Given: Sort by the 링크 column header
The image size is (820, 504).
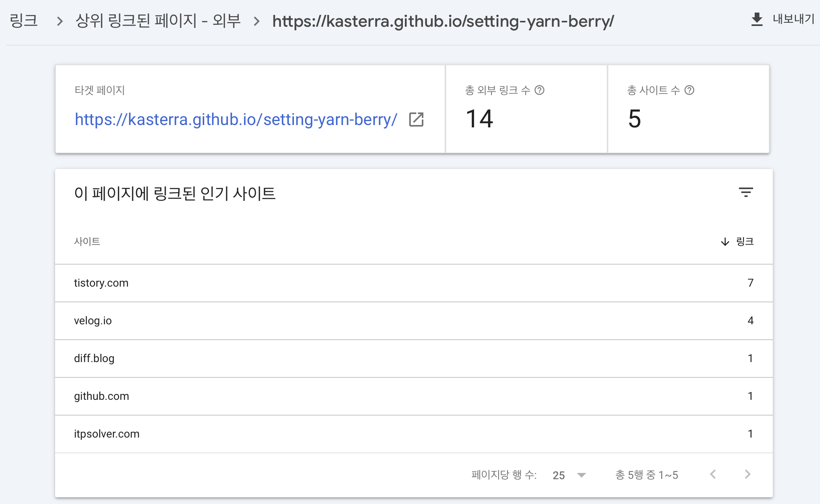Looking at the screenshot, I should point(744,242).
